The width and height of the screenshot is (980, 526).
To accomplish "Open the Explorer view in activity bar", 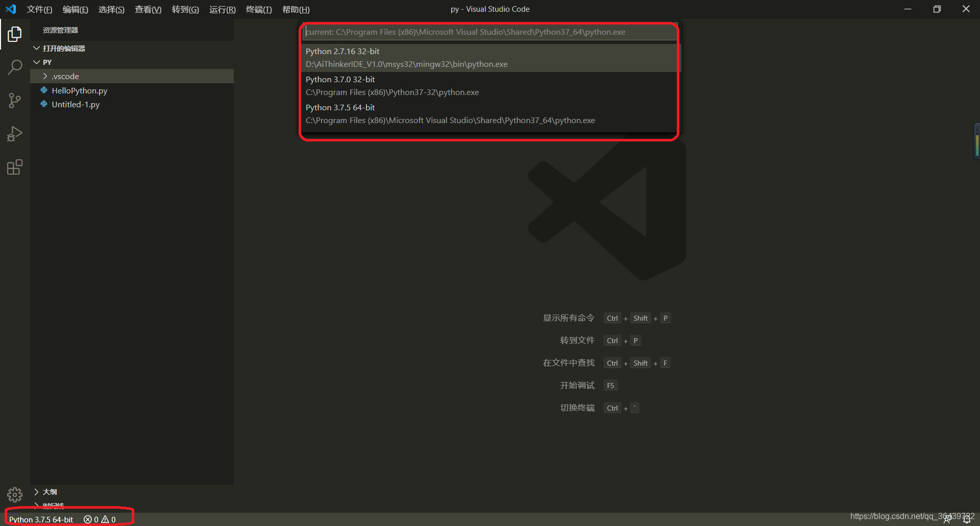I will pyautogui.click(x=15, y=34).
